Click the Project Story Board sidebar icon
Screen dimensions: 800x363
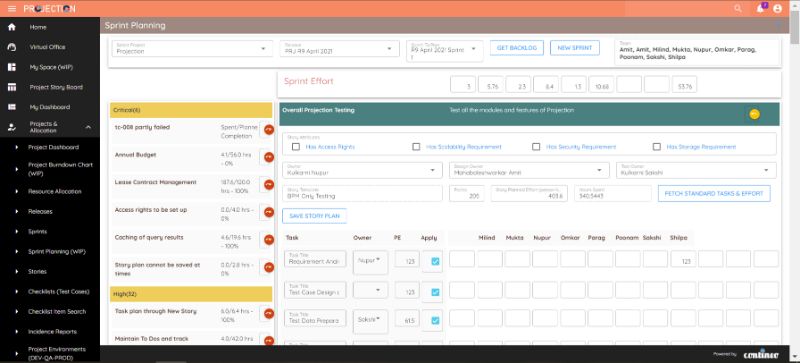(12, 87)
